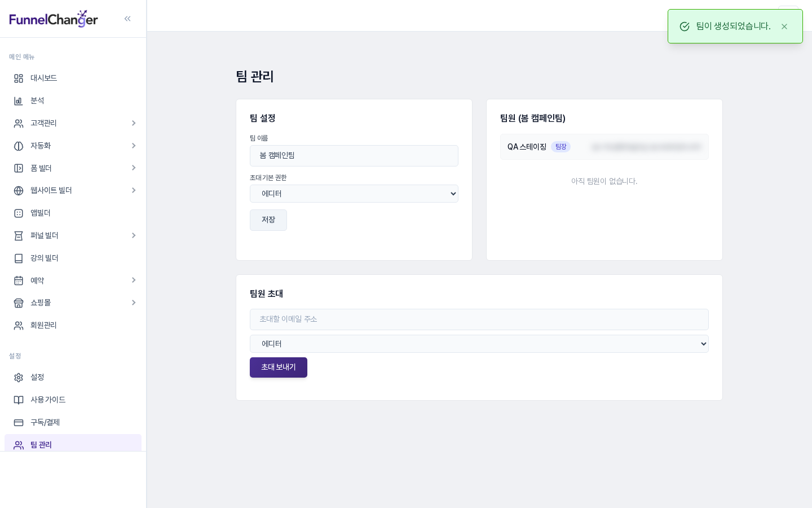Click the 폼 빌더 icon

pyautogui.click(x=19, y=168)
